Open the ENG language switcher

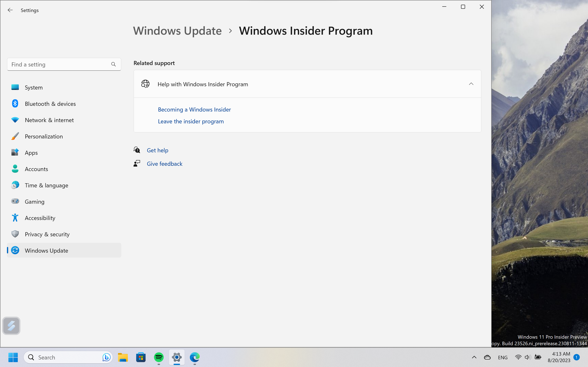pos(502,357)
